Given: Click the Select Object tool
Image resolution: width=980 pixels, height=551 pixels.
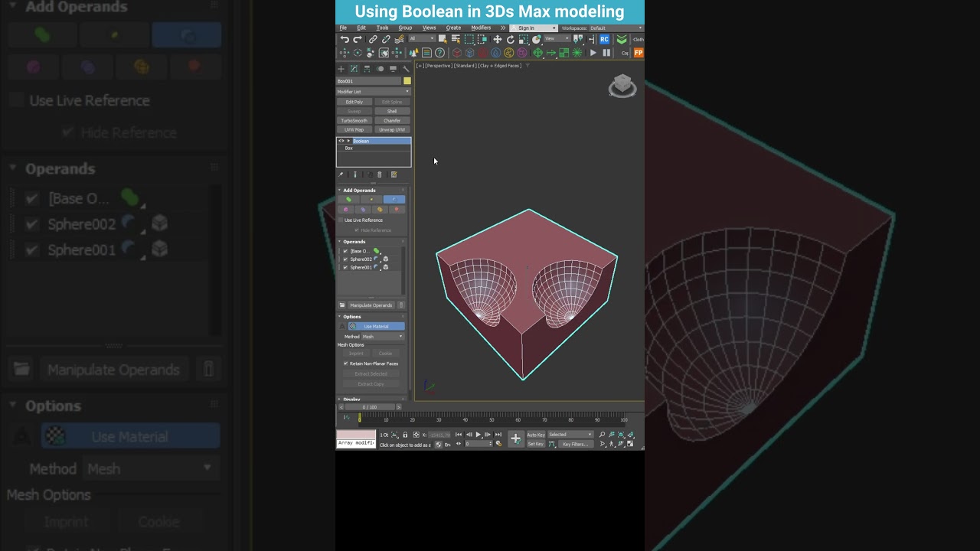Looking at the screenshot, I should pos(443,39).
